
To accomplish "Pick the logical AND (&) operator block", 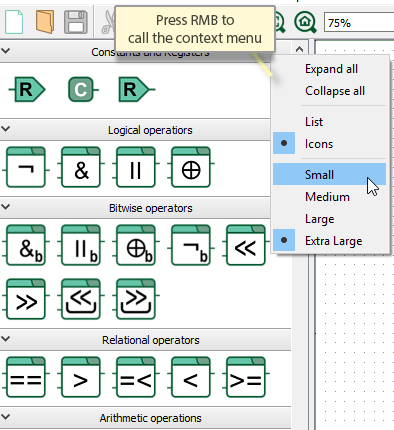I will tap(81, 167).
